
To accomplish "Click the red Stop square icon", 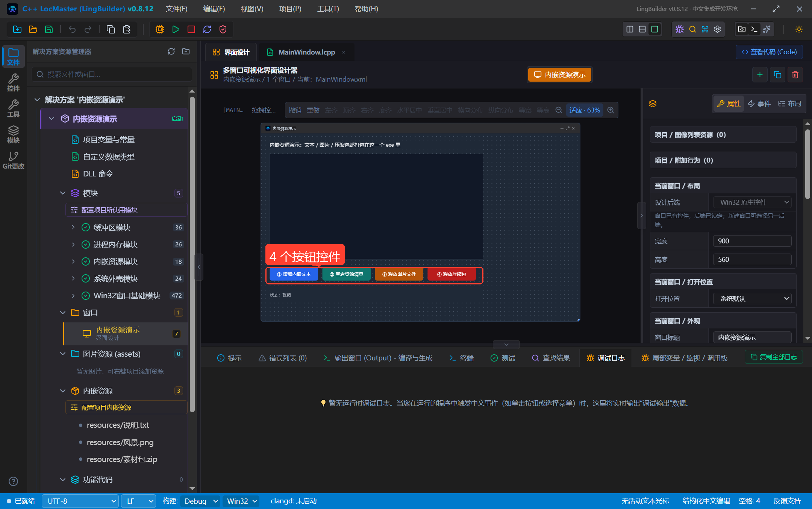I will point(191,29).
